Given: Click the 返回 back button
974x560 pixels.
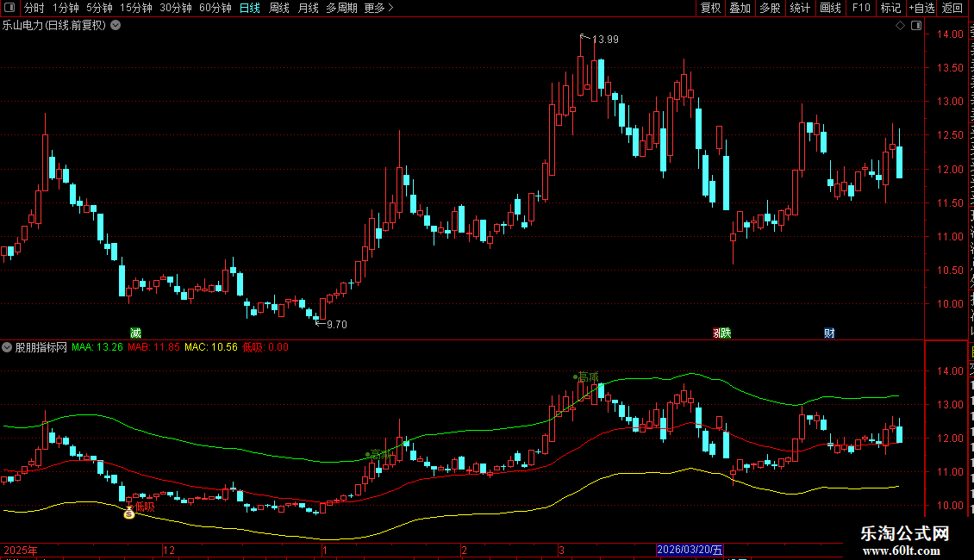Looking at the screenshot, I should (x=952, y=8).
